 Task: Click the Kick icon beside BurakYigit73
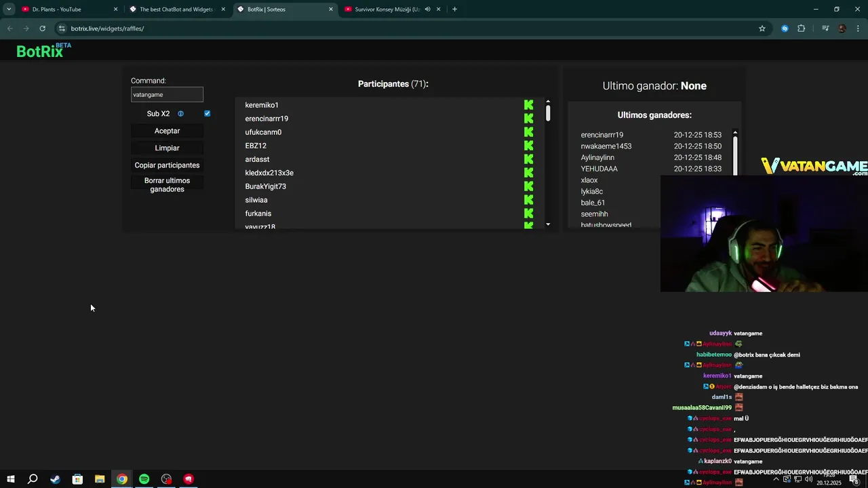pos(528,186)
